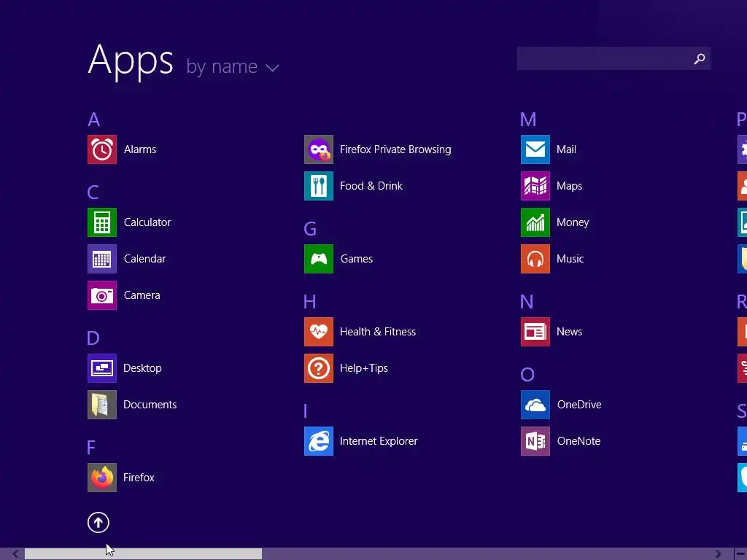Click the scrollbar left arrow
Viewport: 747px width, 560px height.
click(x=16, y=554)
